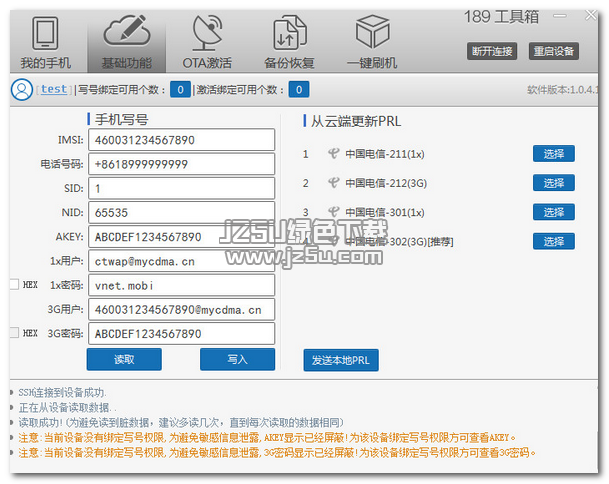The width and height of the screenshot is (609, 484).
Task: Click telecom logo for 中国电信-211(1x)
Action: click(334, 154)
